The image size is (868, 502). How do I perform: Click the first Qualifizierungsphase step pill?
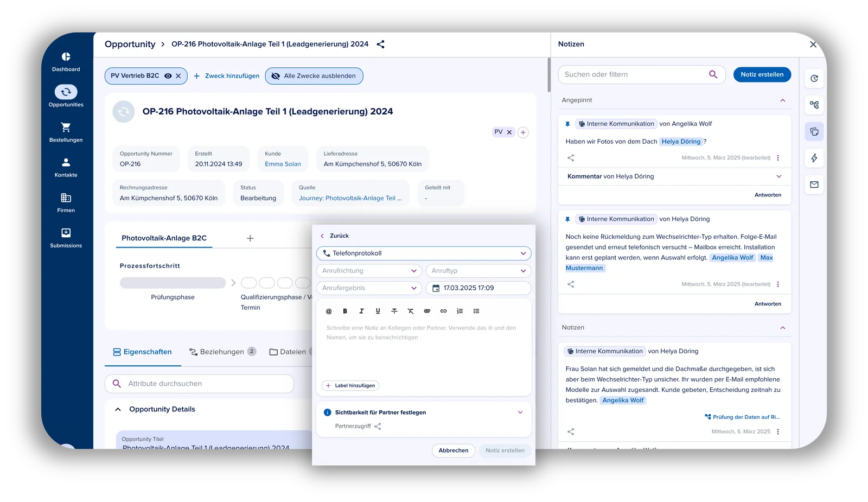point(248,283)
